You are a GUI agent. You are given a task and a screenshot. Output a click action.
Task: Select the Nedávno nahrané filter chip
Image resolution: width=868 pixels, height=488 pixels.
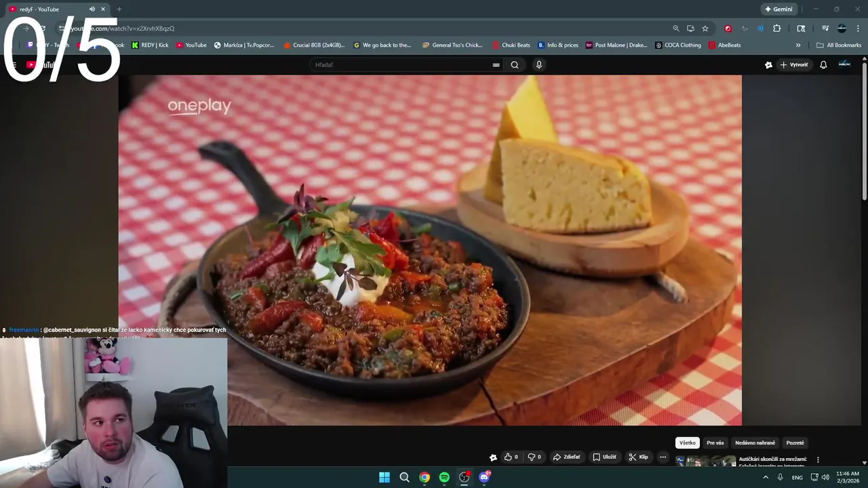755,443
